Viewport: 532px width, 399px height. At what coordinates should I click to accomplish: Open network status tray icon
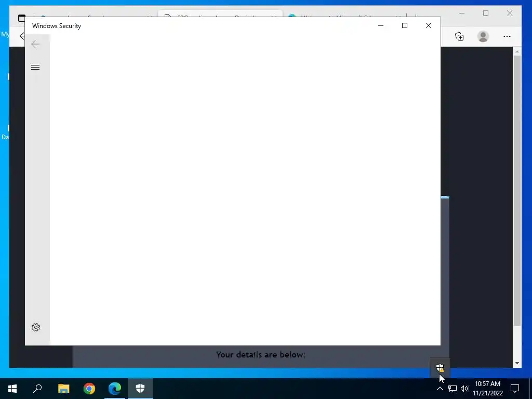point(453,389)
